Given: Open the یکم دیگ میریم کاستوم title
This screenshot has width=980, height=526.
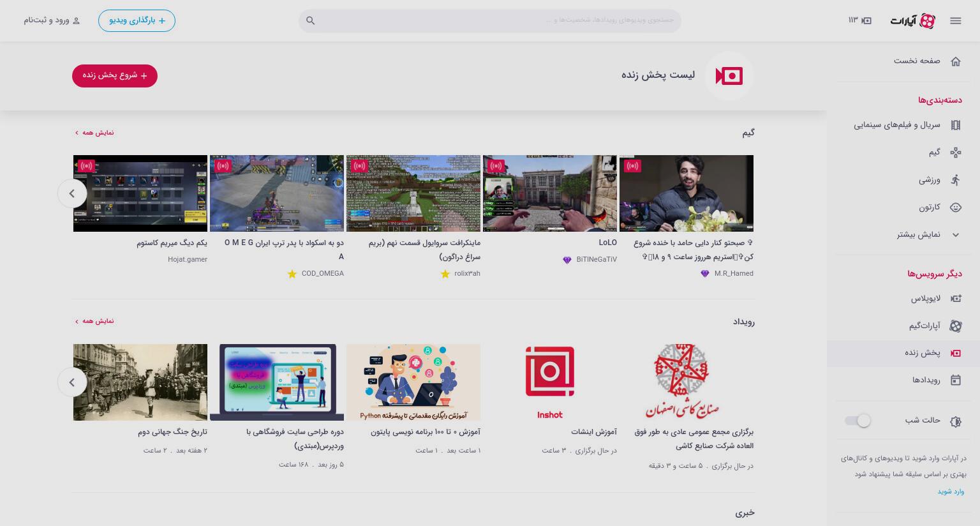Looking at the screenshot, I should pyautogui.click(x=172, y=243).
